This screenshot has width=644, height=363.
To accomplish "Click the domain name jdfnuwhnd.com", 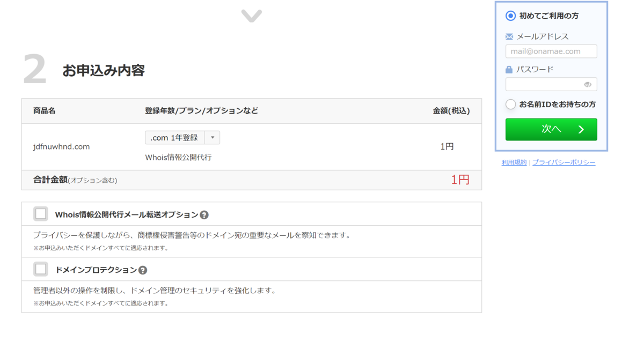I will [61, 146].
